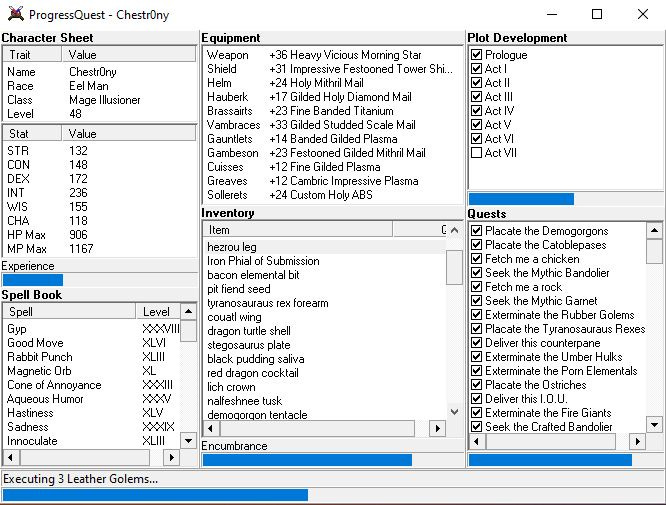The image size is (666, 505).
Task: Click Spell Book scroll right arrow
Action: [172, 457]
